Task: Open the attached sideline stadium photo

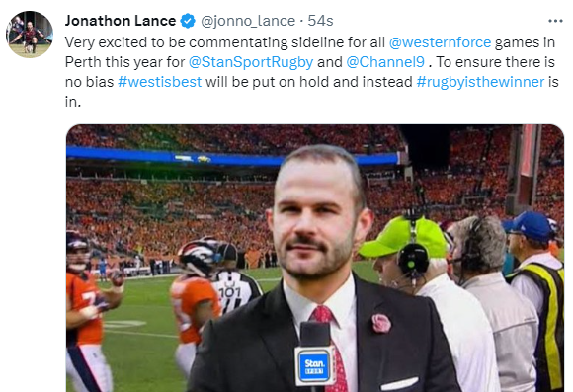Action: [315, 259]
